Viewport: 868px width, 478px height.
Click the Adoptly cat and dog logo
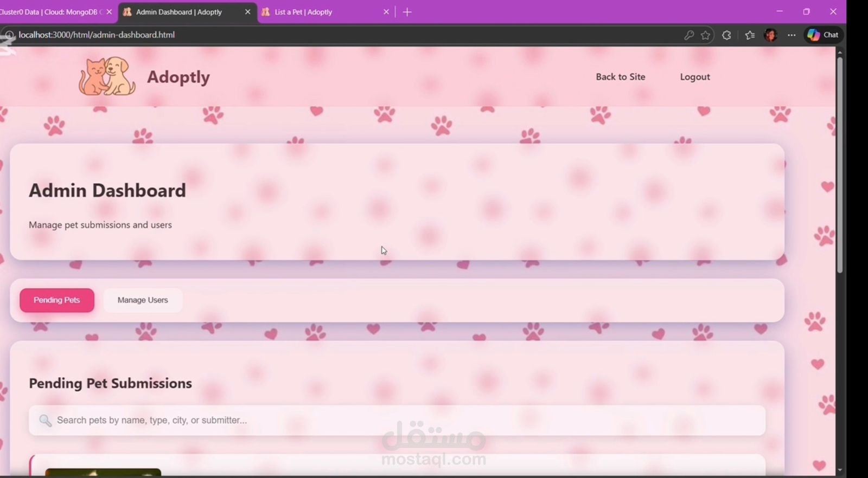[107, 76]
